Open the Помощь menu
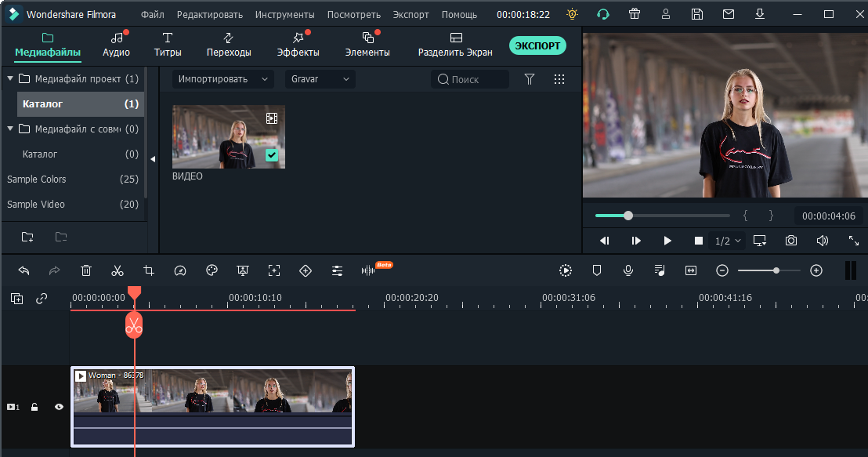The height and width of the screenshot is (457, 868). click(459, 14)
